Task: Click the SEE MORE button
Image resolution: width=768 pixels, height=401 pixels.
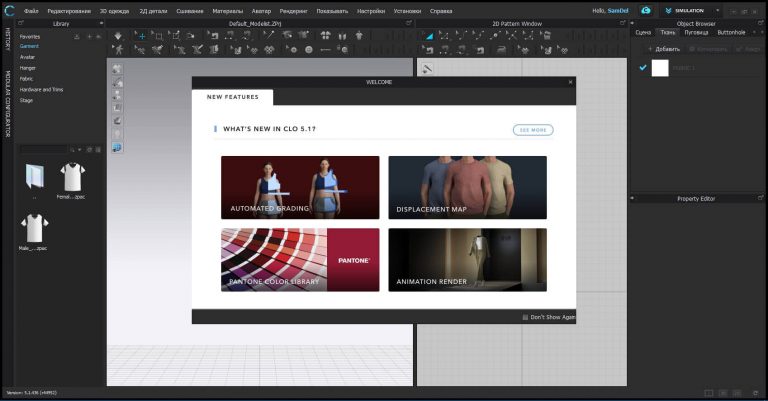Action: 533,130
